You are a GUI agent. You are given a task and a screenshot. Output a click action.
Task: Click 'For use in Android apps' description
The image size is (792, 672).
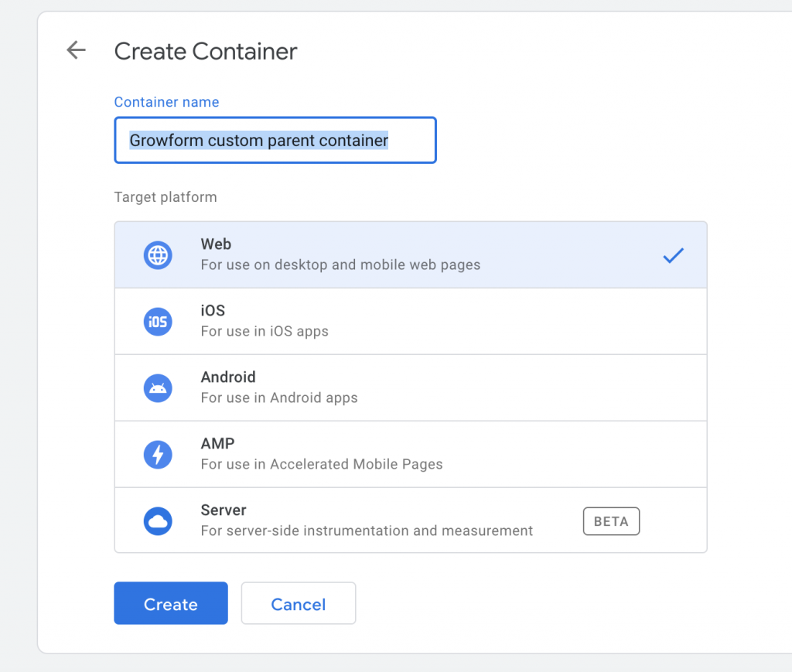279,397
